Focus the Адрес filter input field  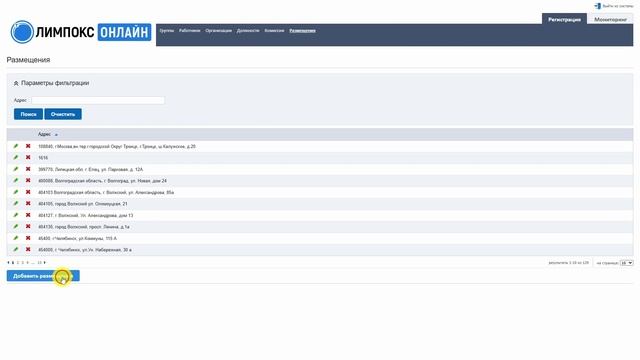coord(98,100)
